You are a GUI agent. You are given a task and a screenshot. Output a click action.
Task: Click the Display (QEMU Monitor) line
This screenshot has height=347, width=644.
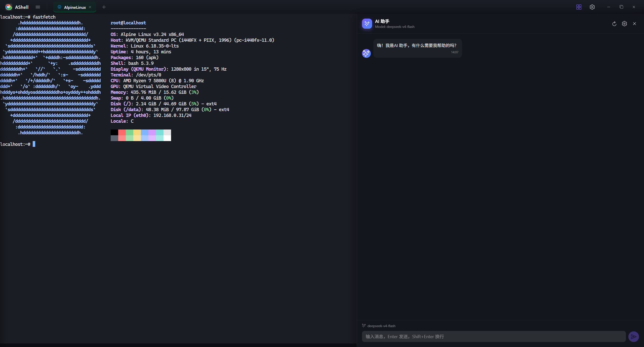[x=169, y=69]
